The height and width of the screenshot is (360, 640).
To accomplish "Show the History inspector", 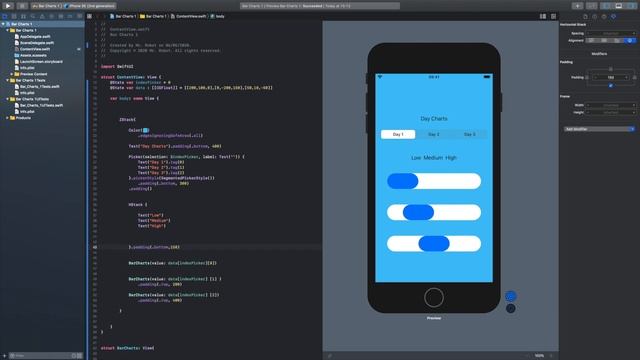I will [595, 16].
